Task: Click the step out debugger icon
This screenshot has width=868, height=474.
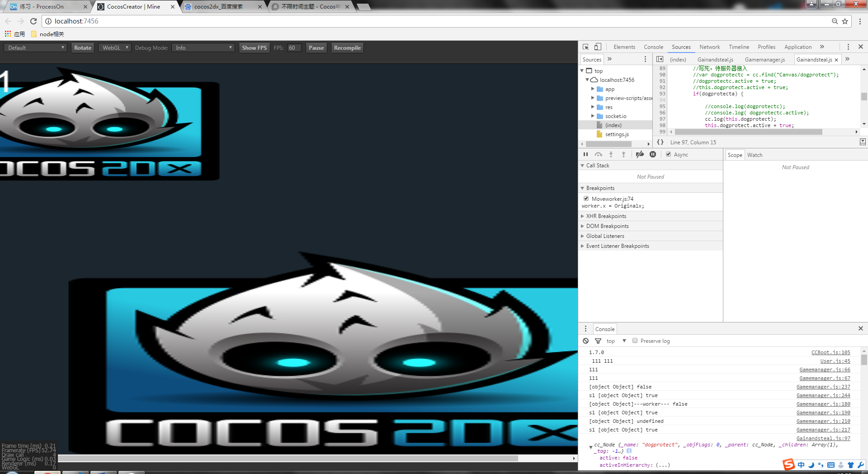Action: click(623, 155)
